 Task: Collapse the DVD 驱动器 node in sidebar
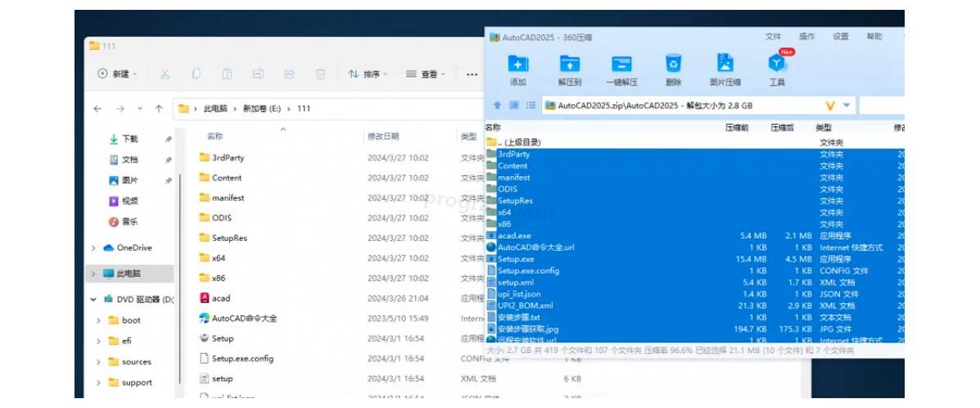pos(94,299)
